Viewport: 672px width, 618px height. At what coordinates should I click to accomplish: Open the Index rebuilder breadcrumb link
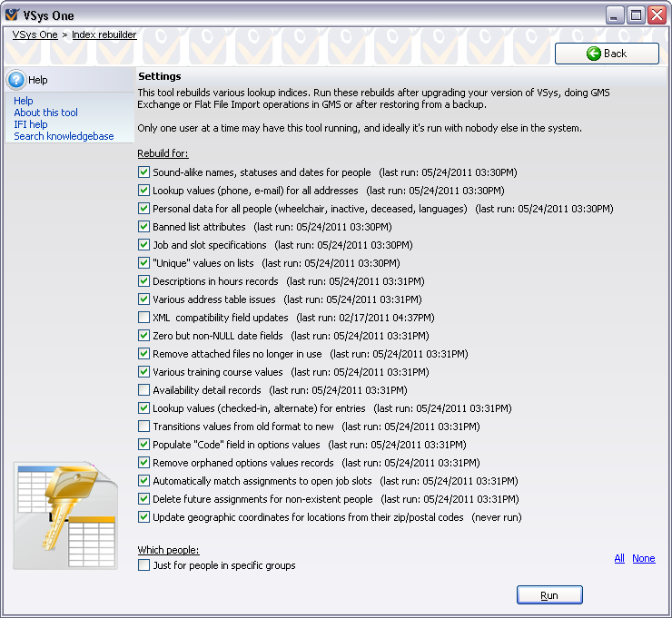click(x=104, y=34)
